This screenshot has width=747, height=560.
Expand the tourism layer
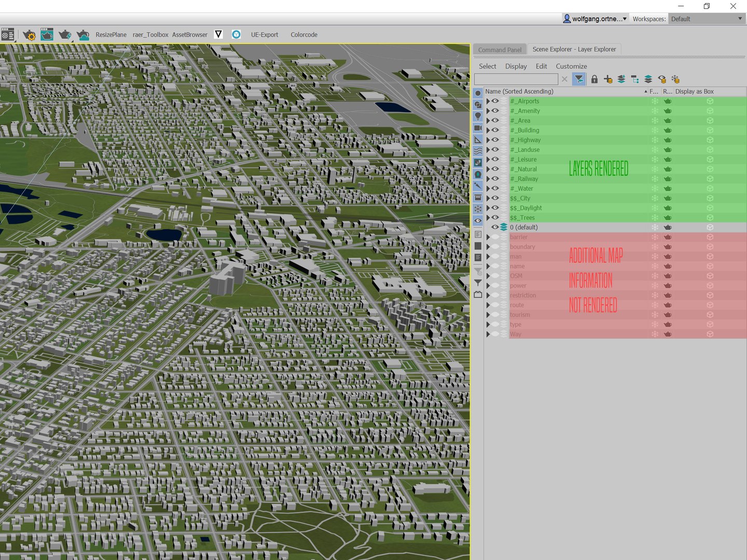pos(488,315)
